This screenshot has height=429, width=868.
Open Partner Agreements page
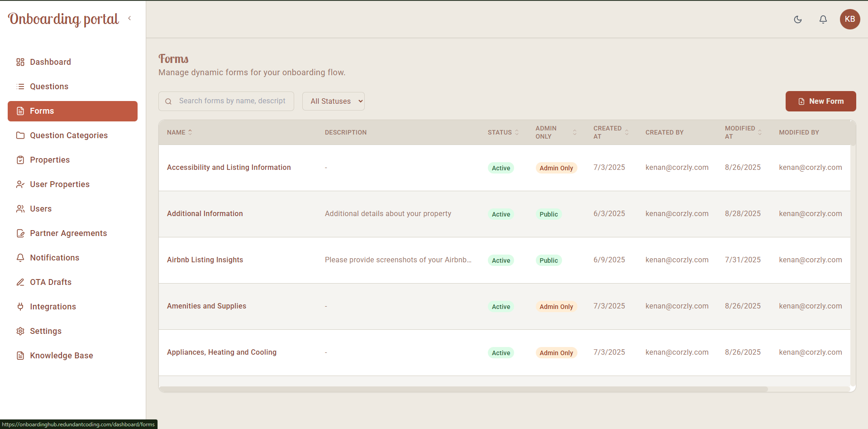point(72,233)
